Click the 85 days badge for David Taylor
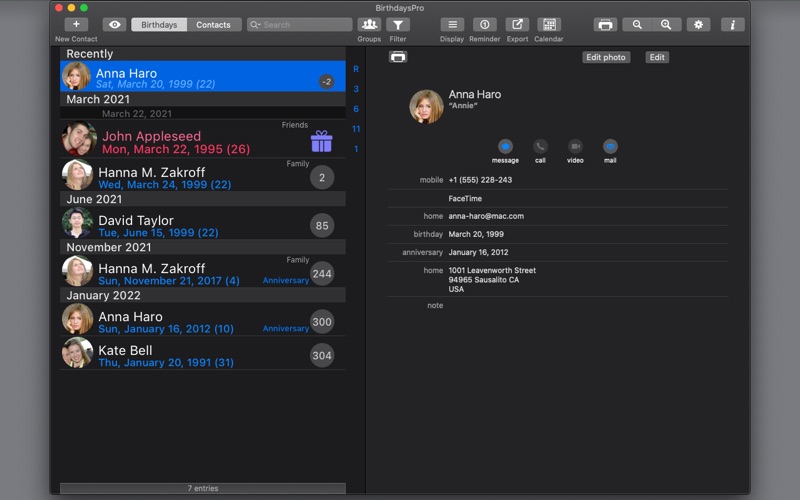This screenshot has width=800, height=500. [322, 226]
